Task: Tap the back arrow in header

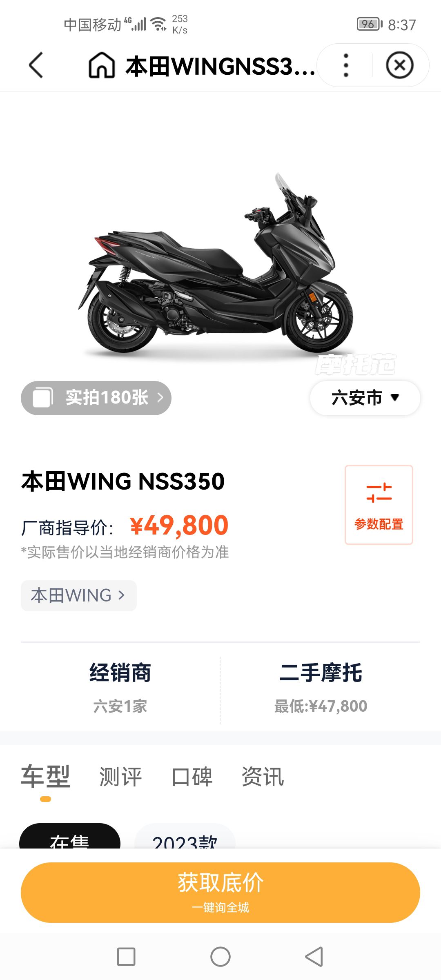Action: click(x=36, y=65)
